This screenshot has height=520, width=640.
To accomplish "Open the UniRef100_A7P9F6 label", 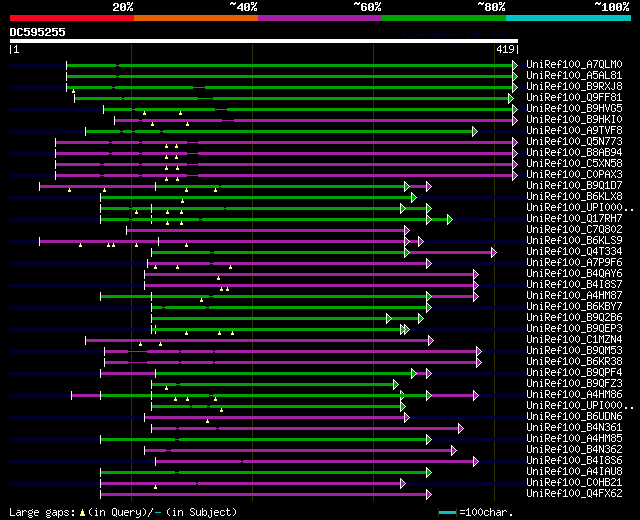I will tap(574, 263).
